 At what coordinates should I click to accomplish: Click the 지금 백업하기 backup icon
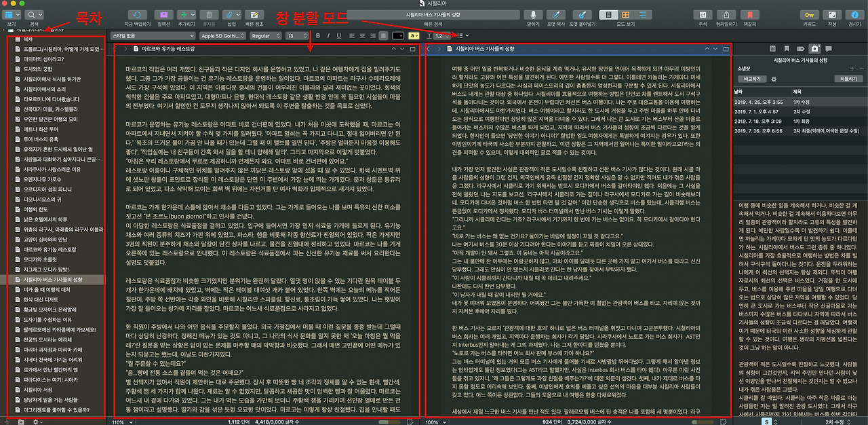click(x=137, y=14)
